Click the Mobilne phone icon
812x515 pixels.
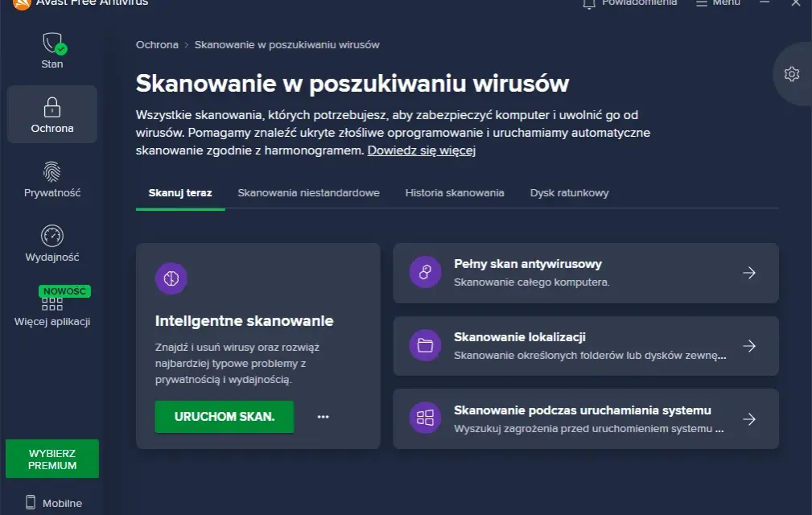pyautogui.click(x=31, y=502)
